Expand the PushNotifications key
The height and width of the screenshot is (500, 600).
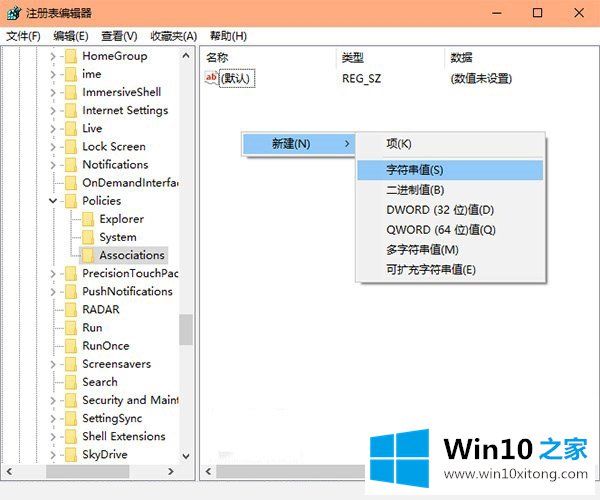click(53, 292)
